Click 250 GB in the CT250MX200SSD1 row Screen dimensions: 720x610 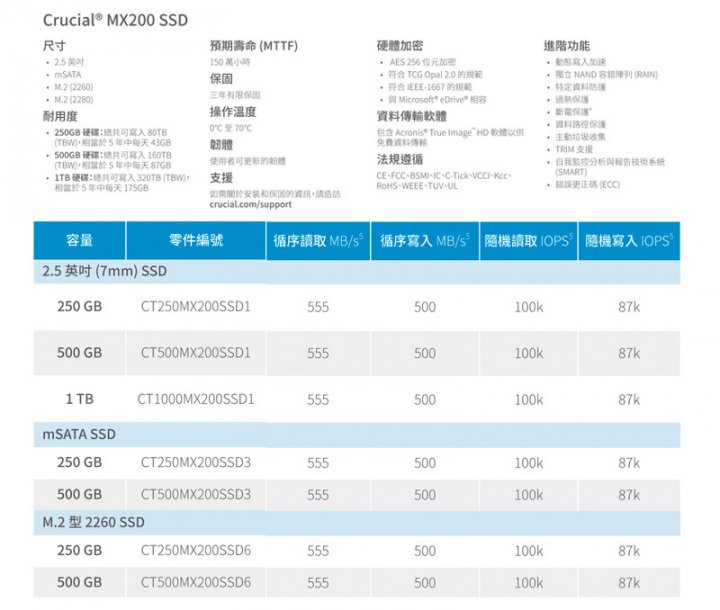(x=79, y=306)
